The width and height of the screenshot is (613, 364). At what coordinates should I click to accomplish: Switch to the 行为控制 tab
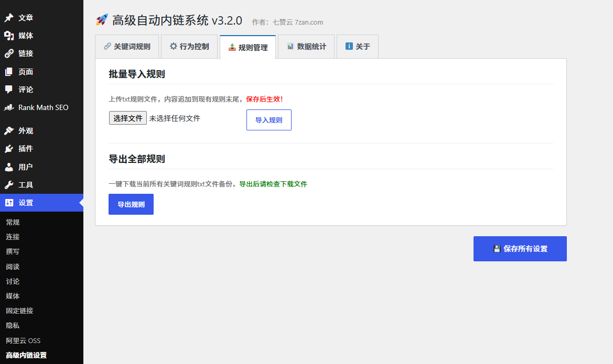pyautogui.click(x=189, y=47)
